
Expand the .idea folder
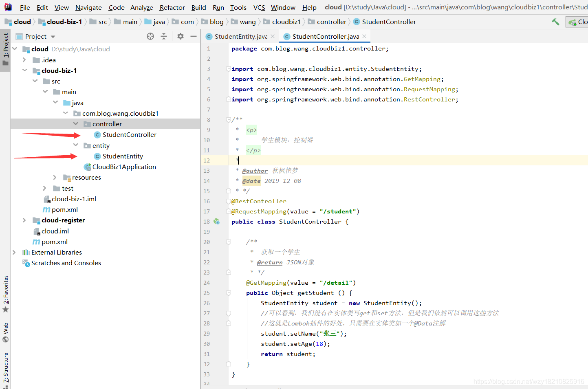[x=24, y=60]
